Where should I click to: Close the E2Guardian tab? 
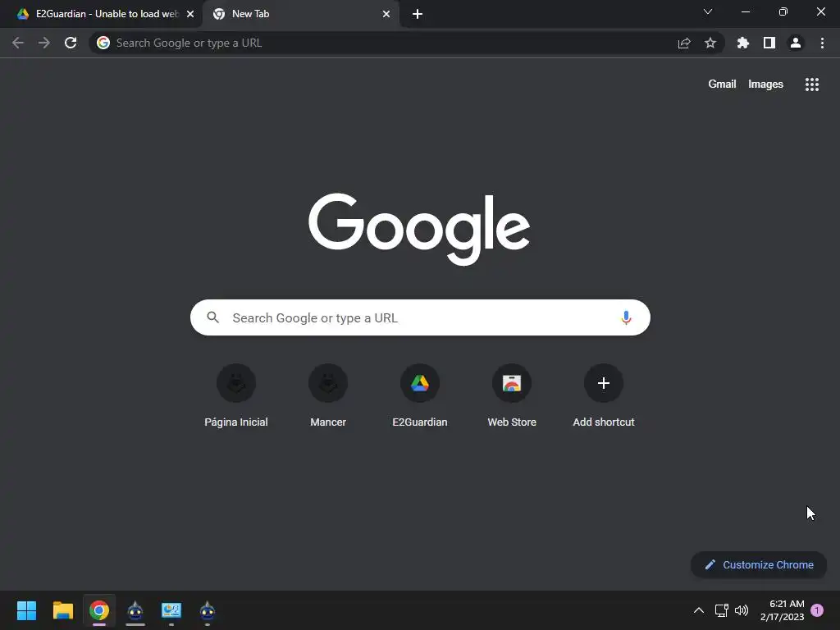point(190,14)
